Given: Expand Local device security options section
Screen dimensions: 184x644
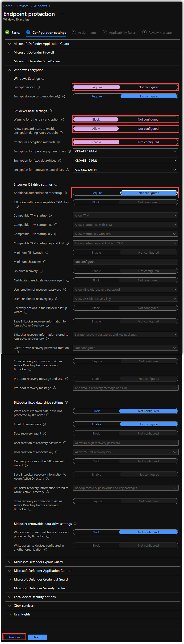Looking at the screenshot, I should tap(93, 597).
